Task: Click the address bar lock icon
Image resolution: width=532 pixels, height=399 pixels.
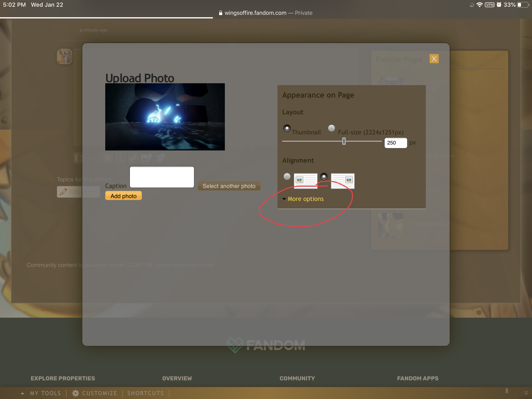Action: click(221, 13)
